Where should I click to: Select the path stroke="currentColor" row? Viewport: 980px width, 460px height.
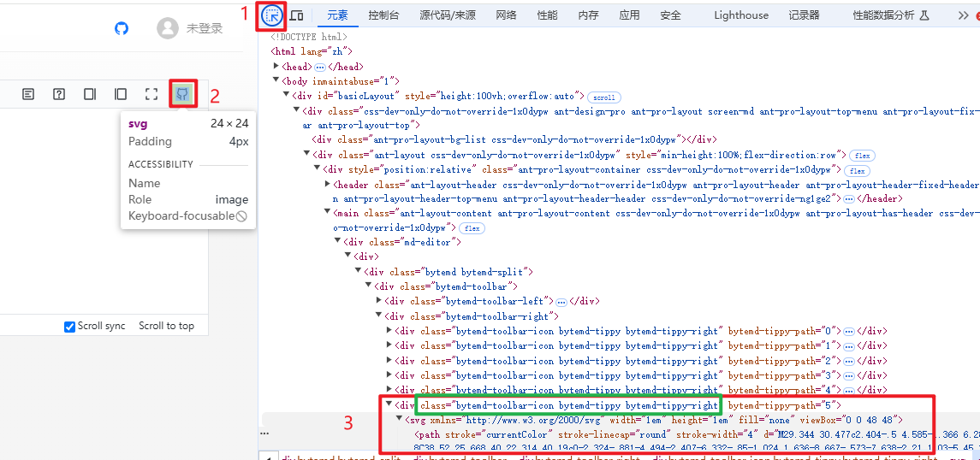[x=697, y=433]
